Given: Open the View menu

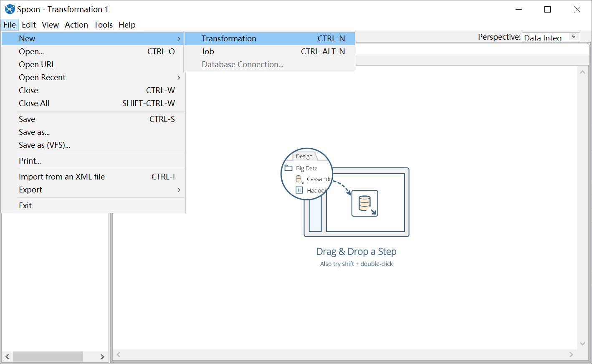Looking at the screenshot, I should pos(50,25).
